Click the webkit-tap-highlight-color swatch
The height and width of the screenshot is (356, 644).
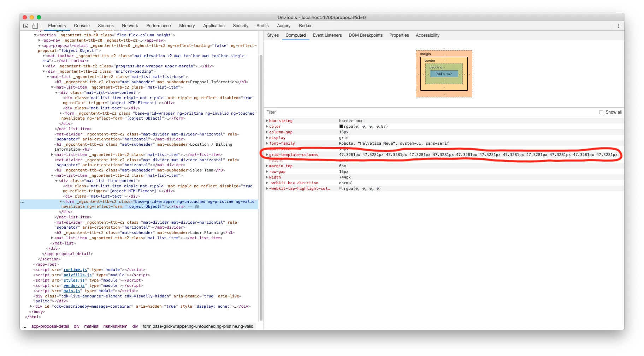pos(341,188)
